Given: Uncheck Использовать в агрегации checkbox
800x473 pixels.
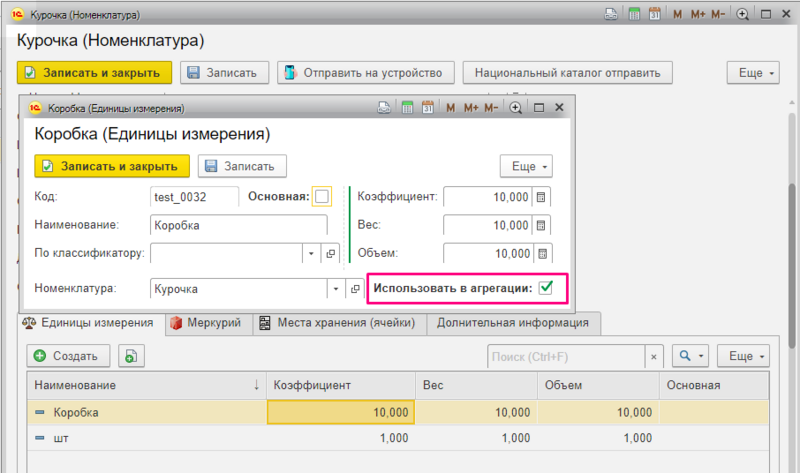Looking at the screenshot, I should click(x=546, y=288).
